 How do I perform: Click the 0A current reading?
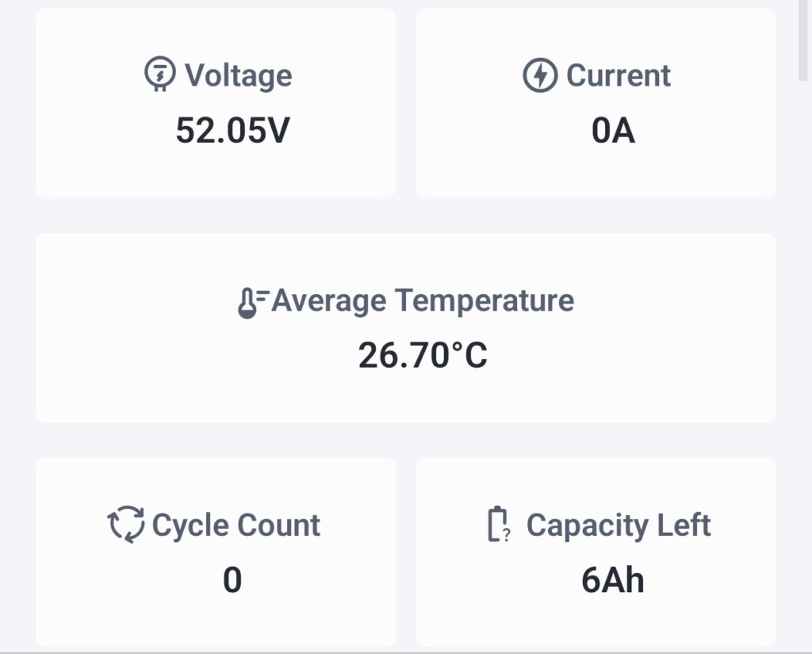[613, 131]
